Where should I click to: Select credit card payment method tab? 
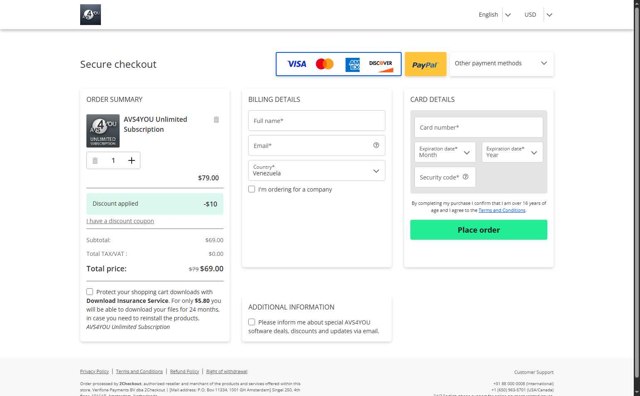pos(338,64)
